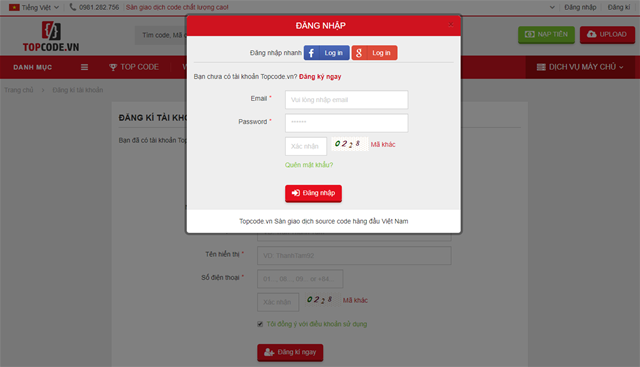Open the Đăng ký ngay registration link

click(320, 77)
